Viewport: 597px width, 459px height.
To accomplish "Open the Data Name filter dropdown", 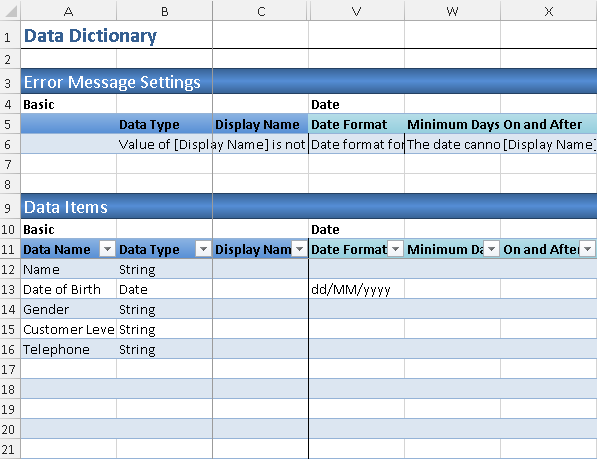I will [107, 249].
